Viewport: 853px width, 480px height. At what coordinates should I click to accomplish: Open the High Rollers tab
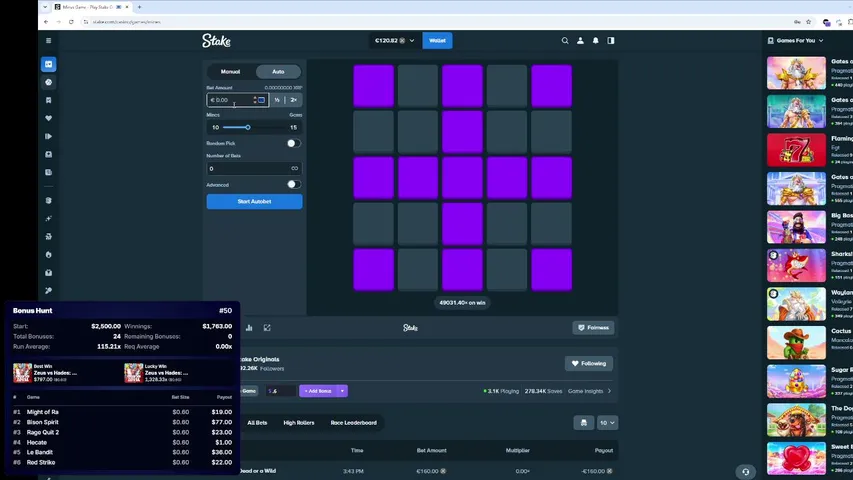tap(299, 423)
